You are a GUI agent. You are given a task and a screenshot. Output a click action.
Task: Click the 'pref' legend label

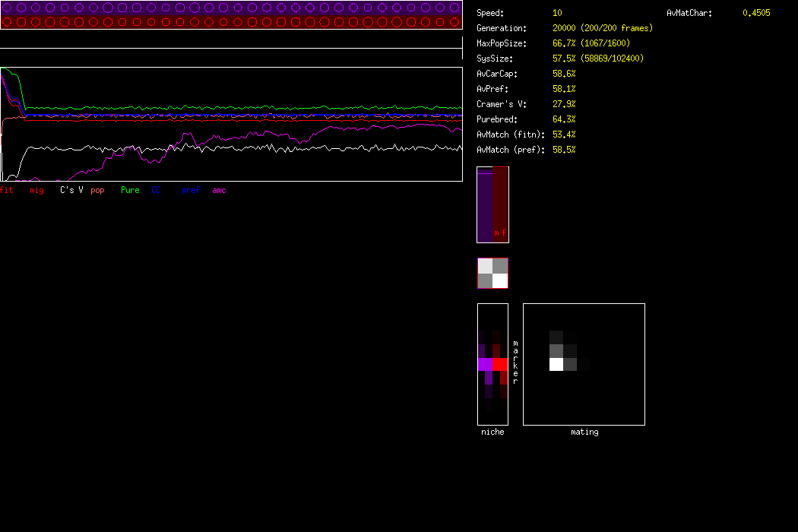[190, 190]
